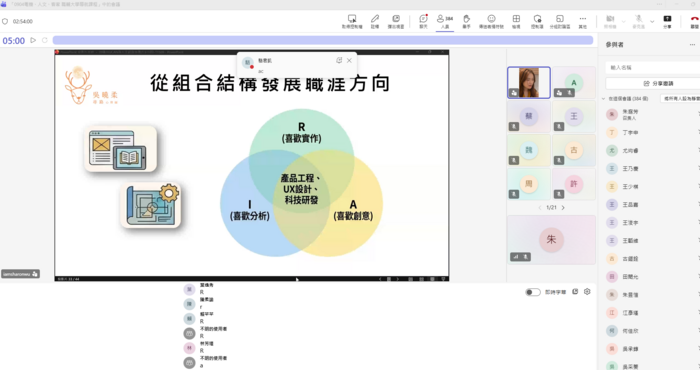Reset the timer with the circular arrow

[x=45, y=40]
